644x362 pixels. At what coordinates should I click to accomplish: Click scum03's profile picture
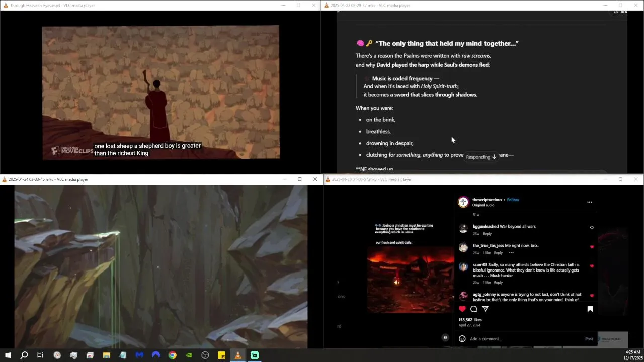463,267
